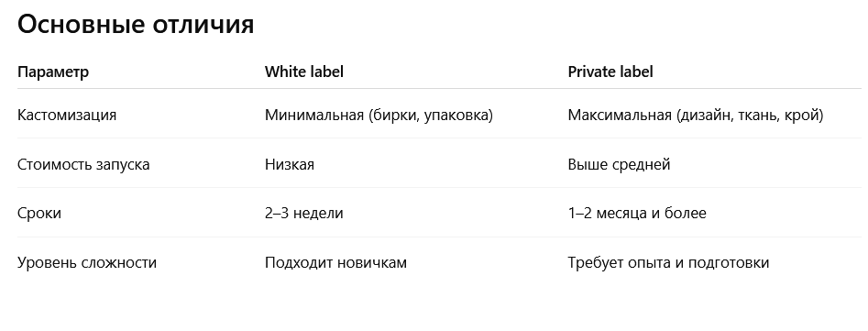Click the heading 'Основные отличия'
Image resolution: width=868 pixels, height=331 pixels.
136,25
